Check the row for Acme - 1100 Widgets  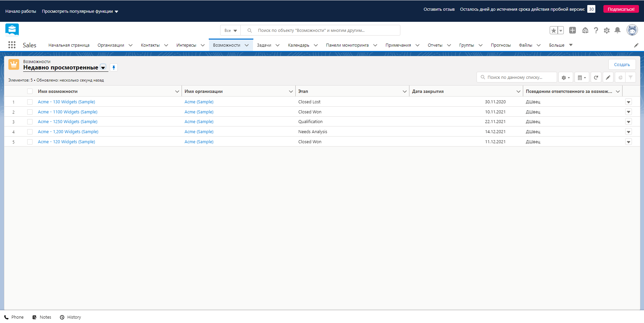pyautogui.click(x=30, y=112)
